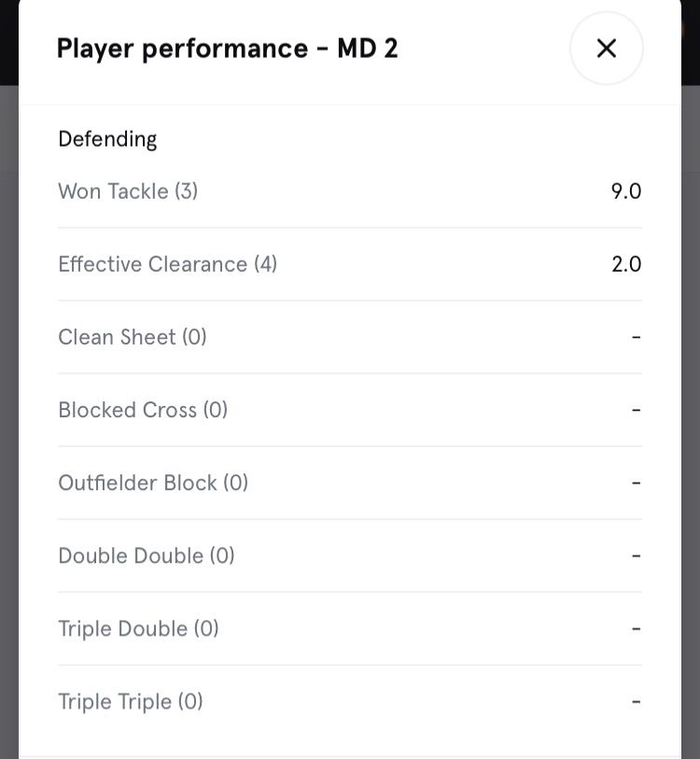This screenshot has height=759, width=700.
Task: Click the Won Tackle (3) row label
Action: tap(128, 191)
